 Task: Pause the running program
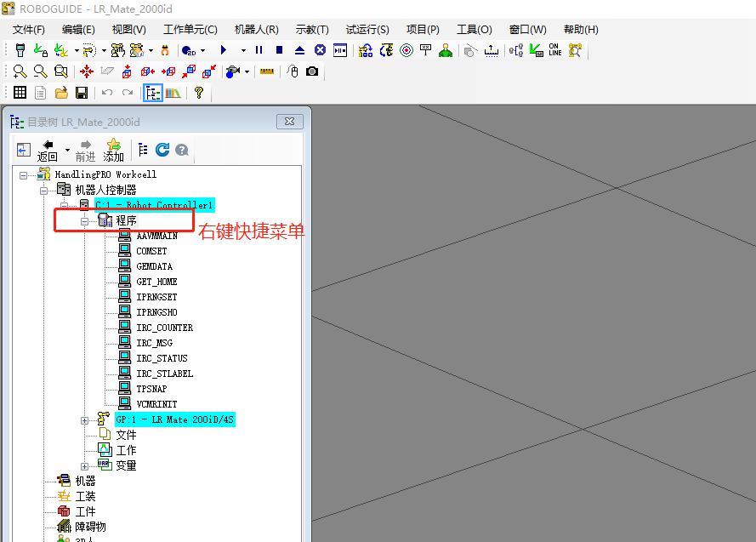click(x=259, y=49)
